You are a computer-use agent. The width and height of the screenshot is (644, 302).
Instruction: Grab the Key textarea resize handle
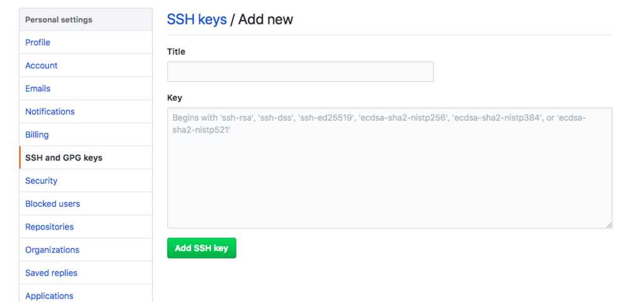(x=609, y=225)
